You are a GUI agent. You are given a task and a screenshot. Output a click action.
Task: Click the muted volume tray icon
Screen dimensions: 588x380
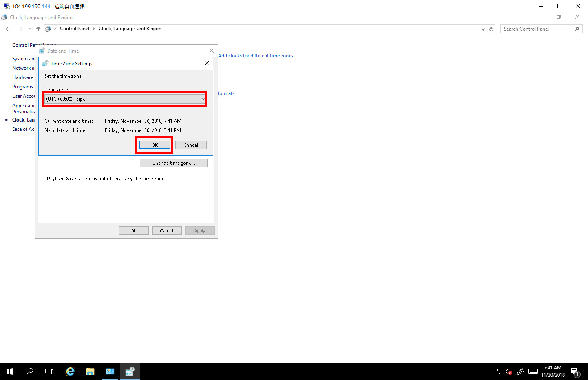click(508, 371)
